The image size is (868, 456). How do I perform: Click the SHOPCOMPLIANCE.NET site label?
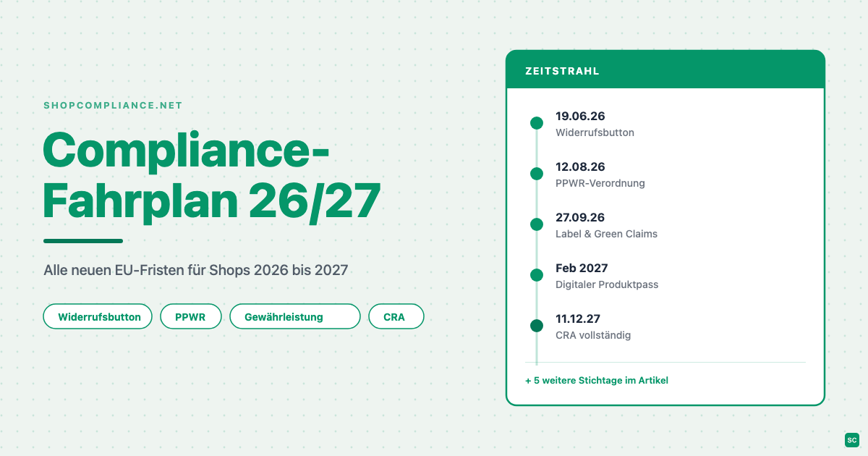(x=113, y=106)
